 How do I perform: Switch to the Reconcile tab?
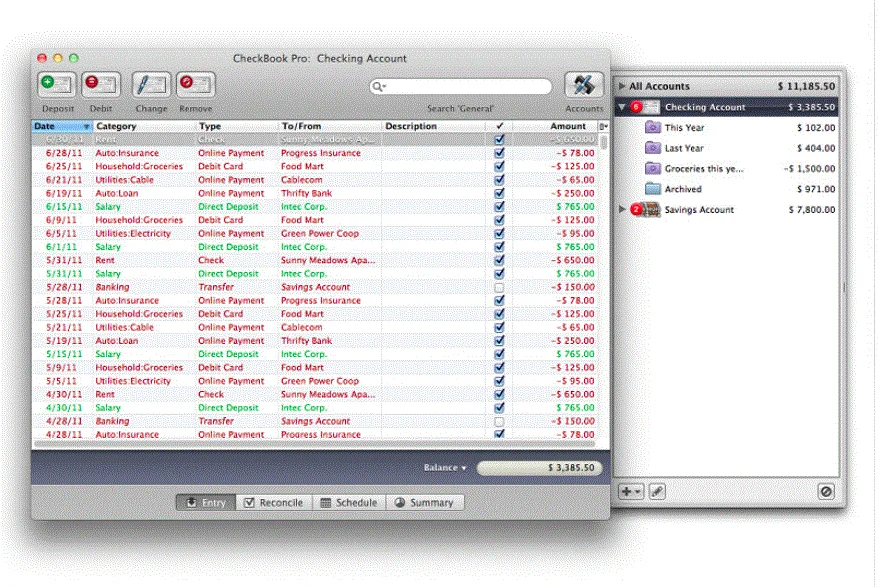[x=274, y=502]
